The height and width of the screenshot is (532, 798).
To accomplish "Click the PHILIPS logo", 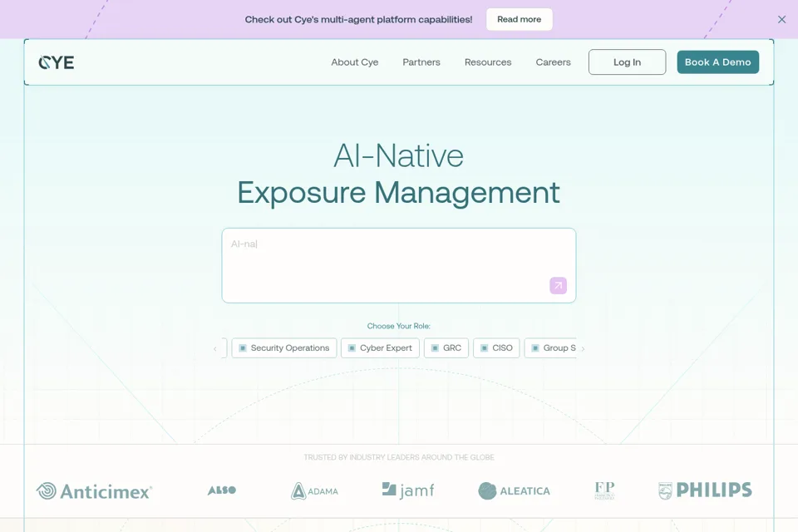I will coord(705,490).
